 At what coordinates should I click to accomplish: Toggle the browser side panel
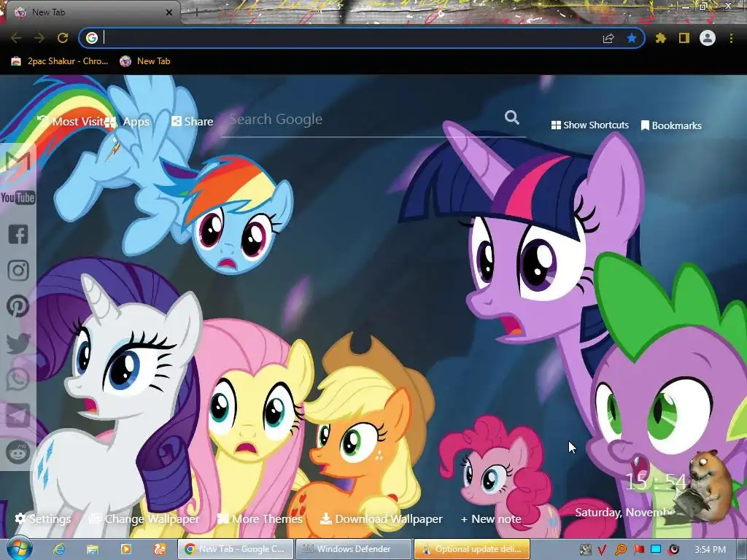[684, 38]
